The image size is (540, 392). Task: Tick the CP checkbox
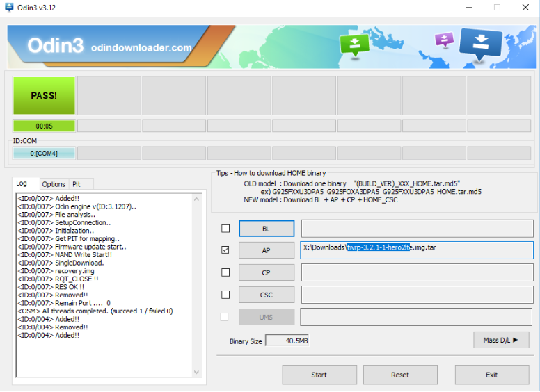coord(225,272)
